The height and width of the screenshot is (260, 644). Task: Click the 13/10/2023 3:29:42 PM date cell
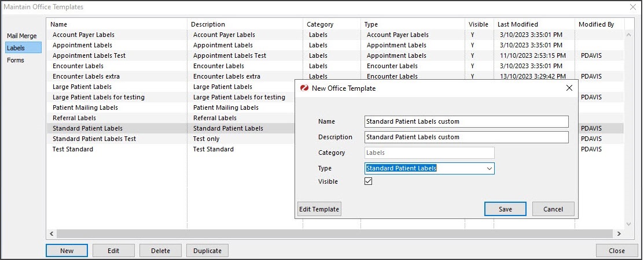click(x=533, y=76)
